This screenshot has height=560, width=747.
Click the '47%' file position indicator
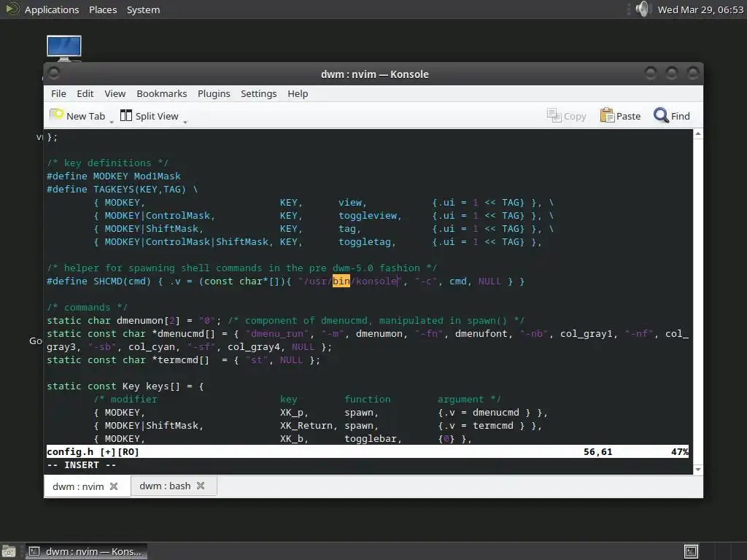coord(680,451)
